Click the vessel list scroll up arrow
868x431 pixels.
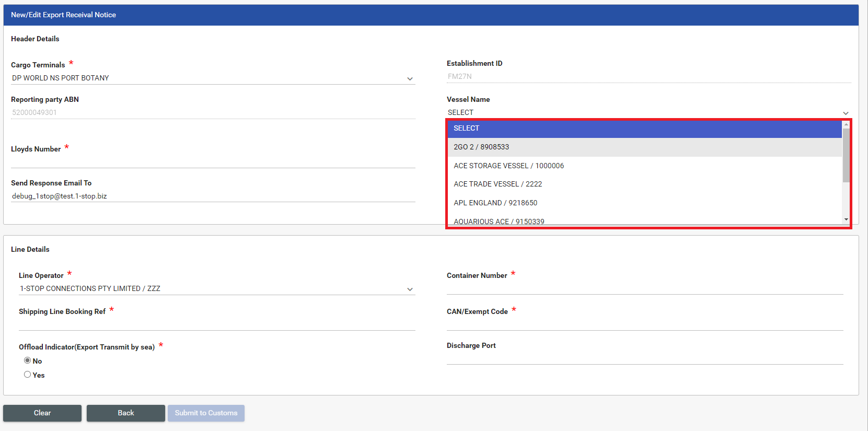pyautogui.click(x=846, y=125)
